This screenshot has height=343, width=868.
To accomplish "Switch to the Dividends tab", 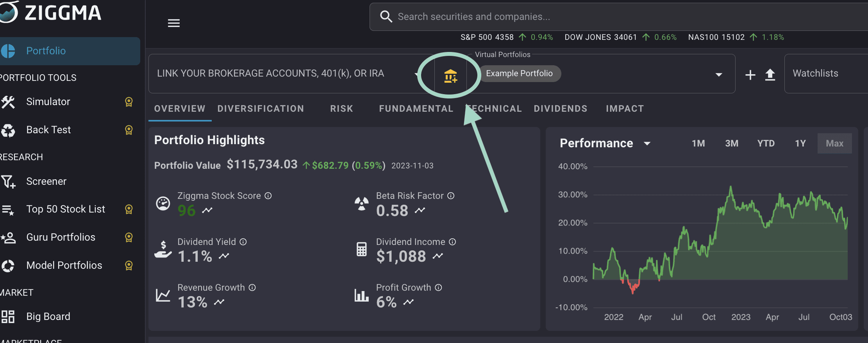I will [561, 109].
